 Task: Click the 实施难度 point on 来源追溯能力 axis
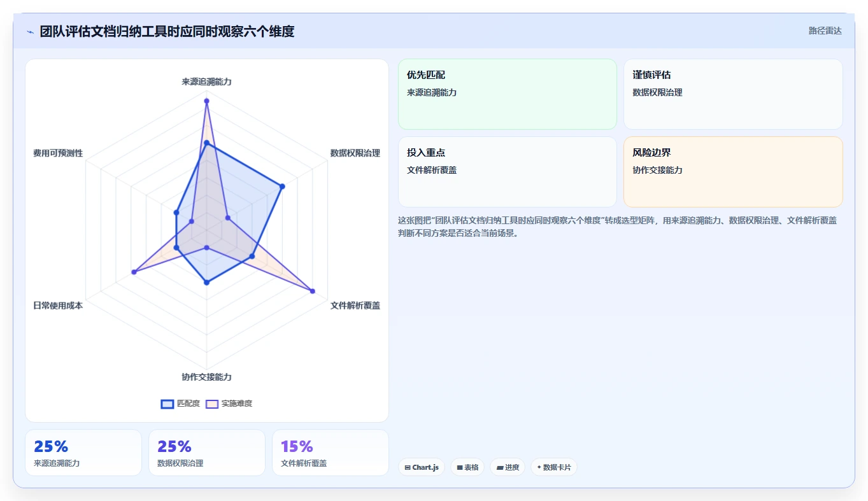click(206, 101)
